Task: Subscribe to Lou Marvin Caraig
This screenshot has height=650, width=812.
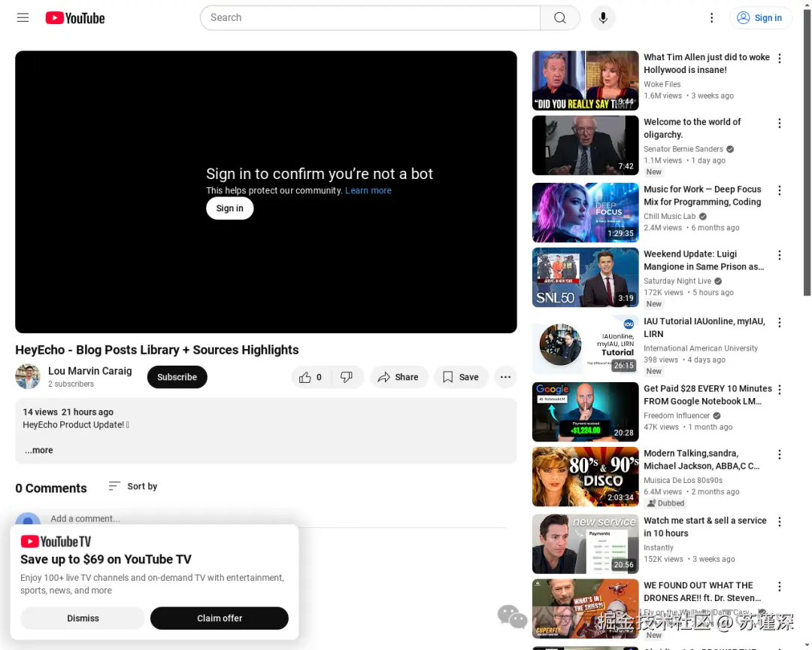Action: coord(177,377)
